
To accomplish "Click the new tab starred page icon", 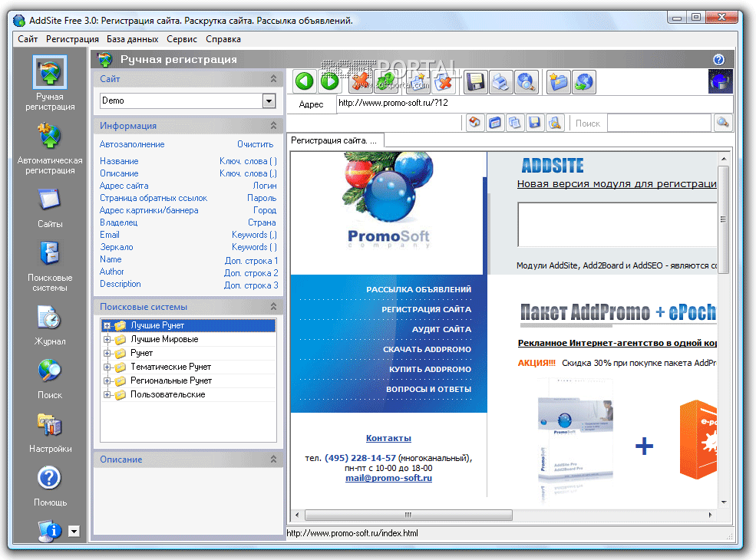I will 418,81.
